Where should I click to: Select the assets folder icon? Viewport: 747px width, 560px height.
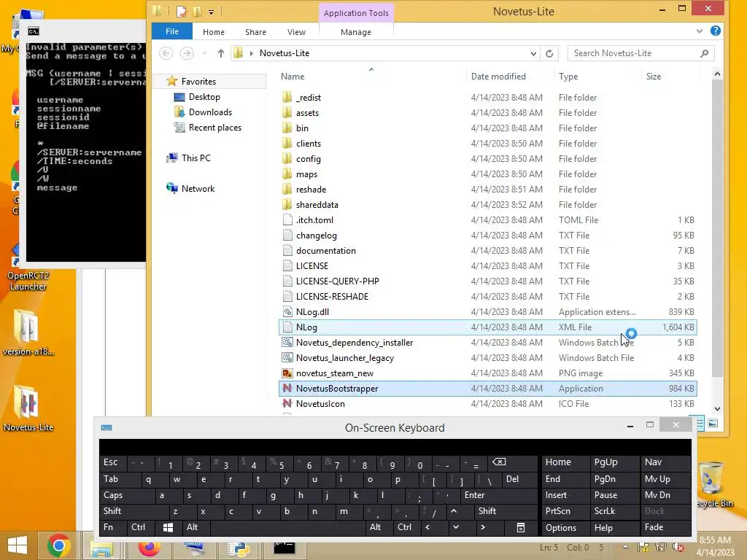pos(287,113)
